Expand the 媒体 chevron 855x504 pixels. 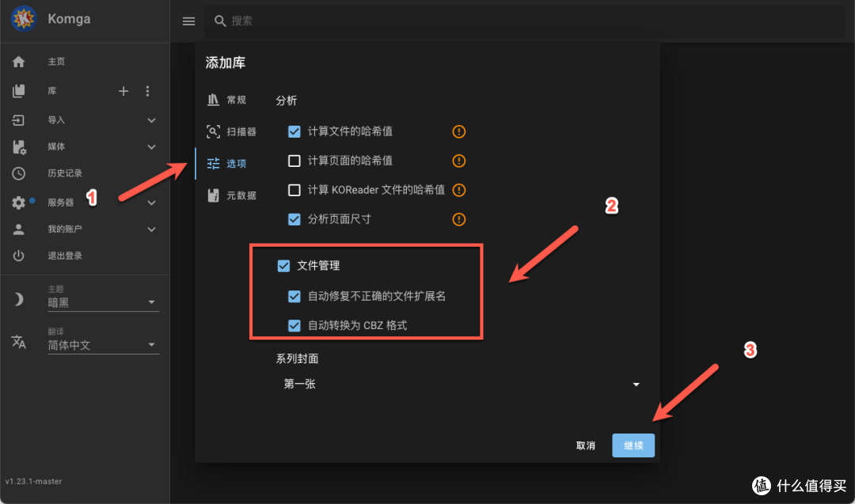[x=151, y=147]
